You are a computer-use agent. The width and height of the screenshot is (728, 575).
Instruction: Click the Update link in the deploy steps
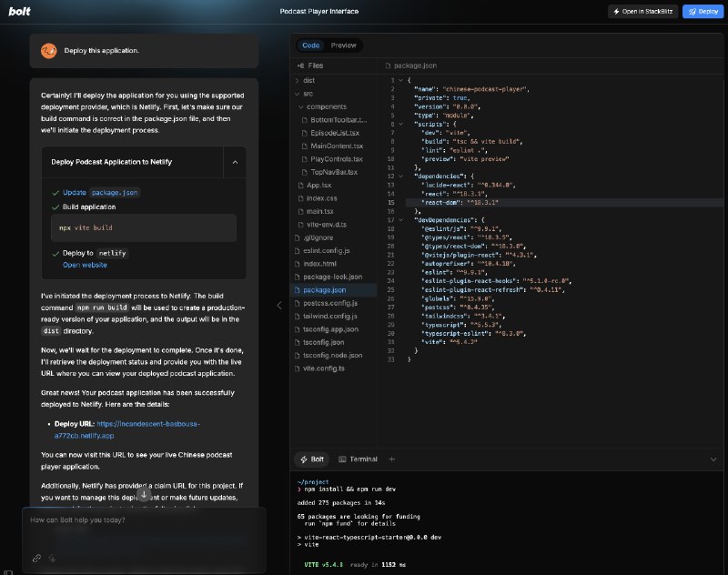(75, 193)
